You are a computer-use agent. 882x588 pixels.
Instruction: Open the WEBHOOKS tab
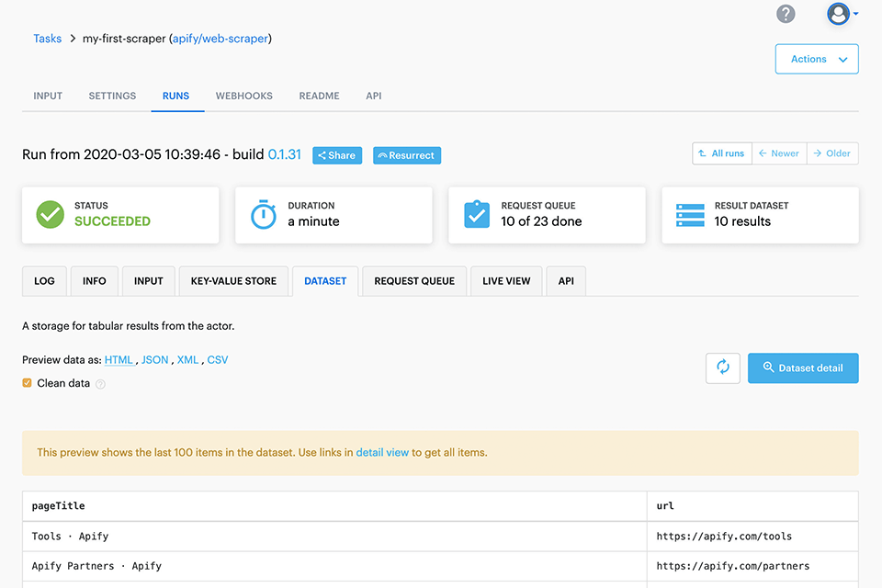[x=244, y=96]
